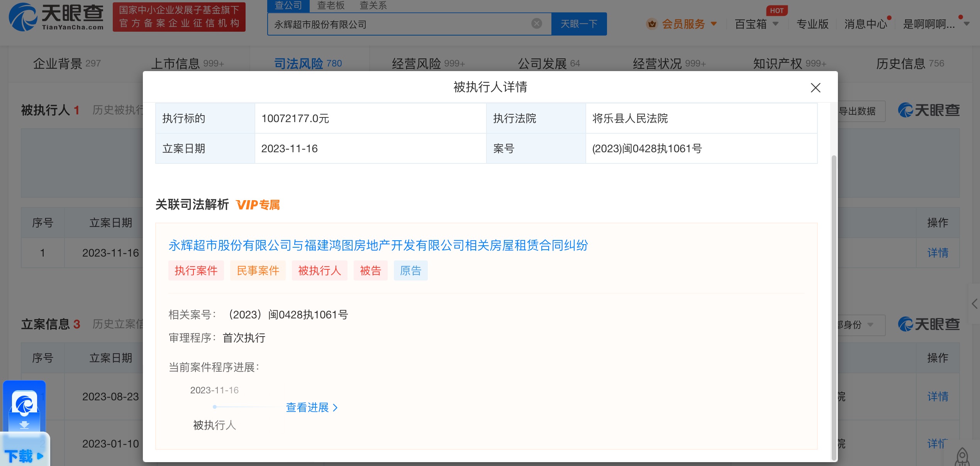The image size is (980, 466).
Task: Open the 企业背景 tab
Action: click(x=67, y=63)
